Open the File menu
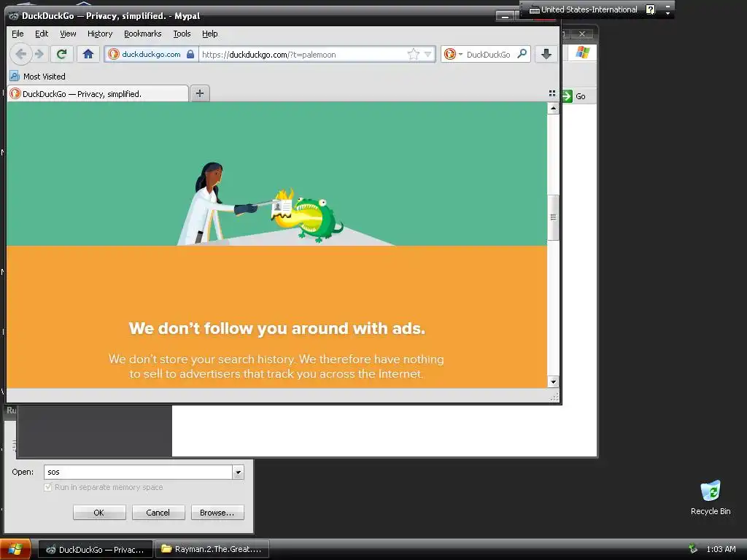 pyautogui.click(x=18, y=34)
